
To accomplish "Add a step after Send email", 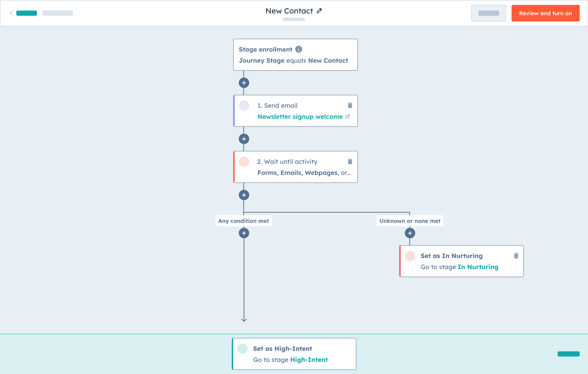I will 244,139.
